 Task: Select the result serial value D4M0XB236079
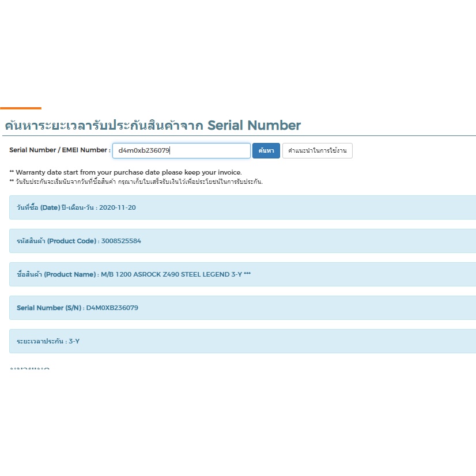(112, 308)
